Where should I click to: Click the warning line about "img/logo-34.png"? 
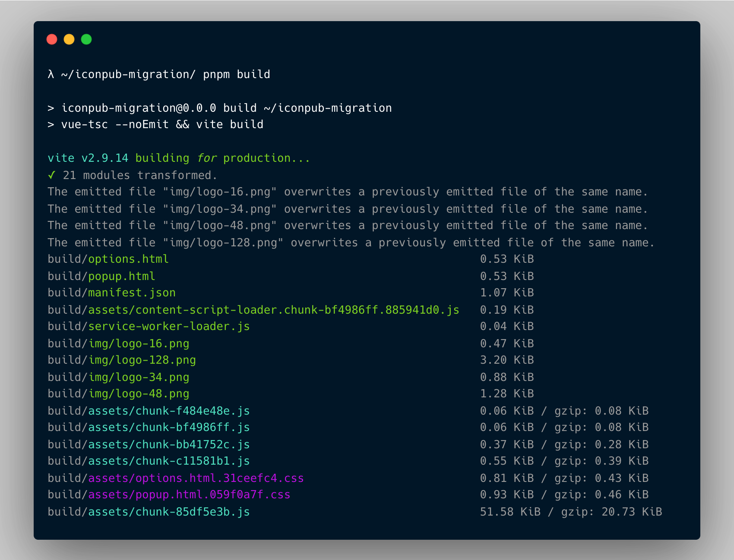348,209
